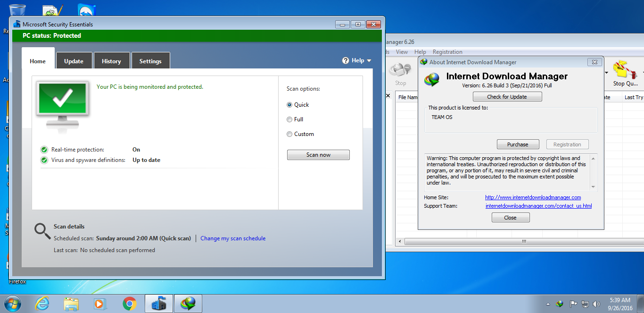Open the Change my scan schedule link
The image size is (644, 313).
point(233,238)
